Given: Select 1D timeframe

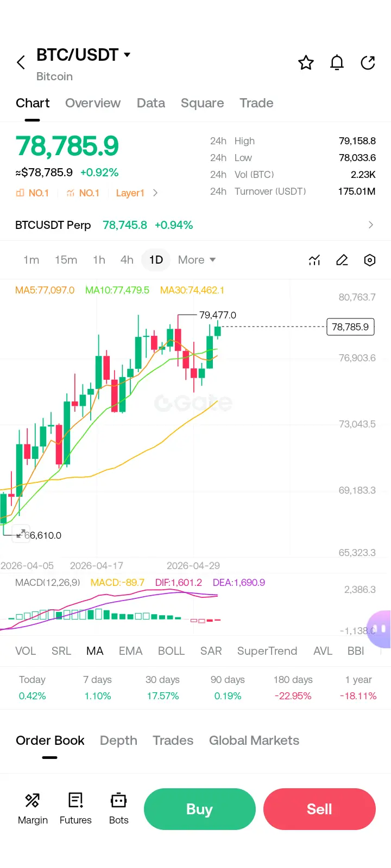Looking at the screenshot, I should pyautogui.click(x=156, y=260).
